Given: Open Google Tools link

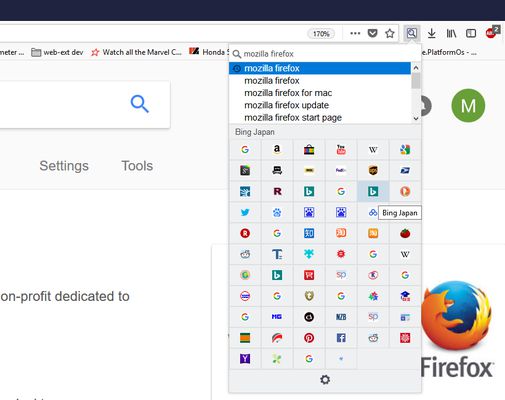Looking at the screenshot, I should coord(137,166).
